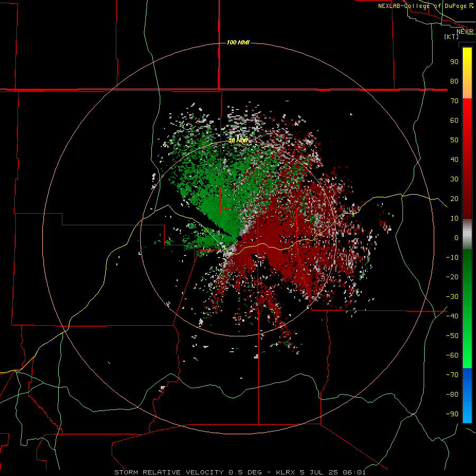Click the "NEXR" label near the top right
The width and height of the screenshot is (476, 476).
(465, 32)
